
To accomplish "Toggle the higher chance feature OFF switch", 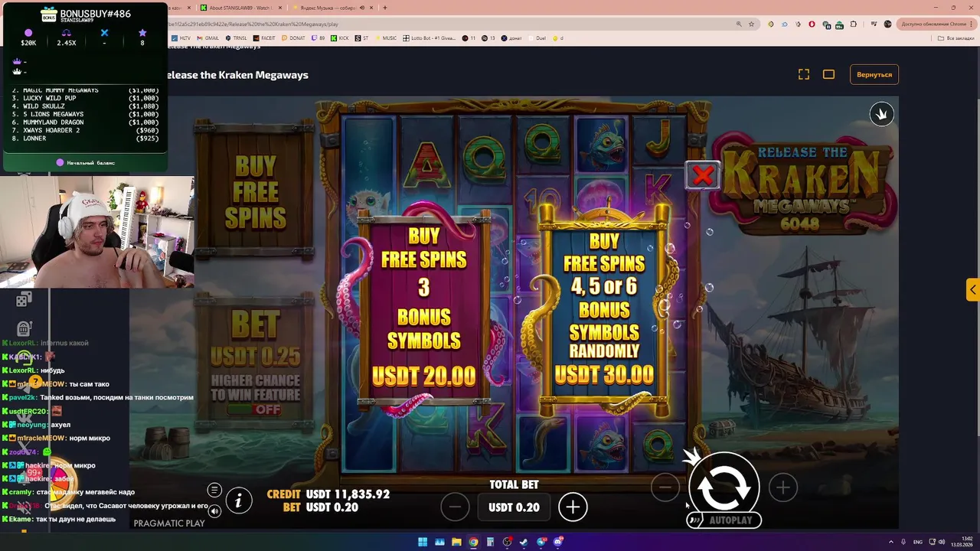I will 255,409.
